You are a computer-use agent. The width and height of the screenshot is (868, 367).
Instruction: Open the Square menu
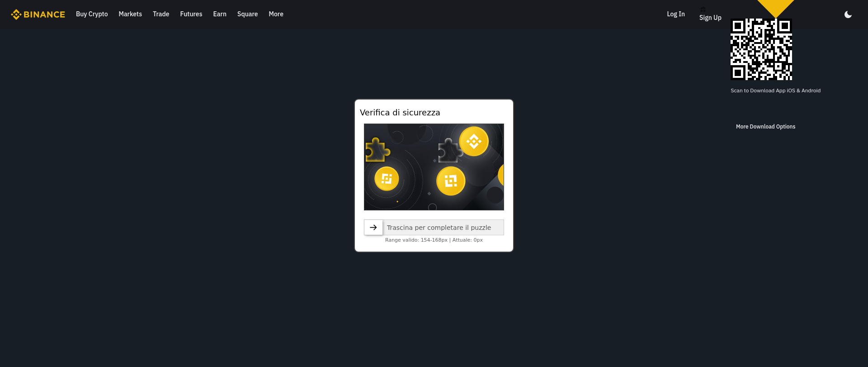point(248,14)
